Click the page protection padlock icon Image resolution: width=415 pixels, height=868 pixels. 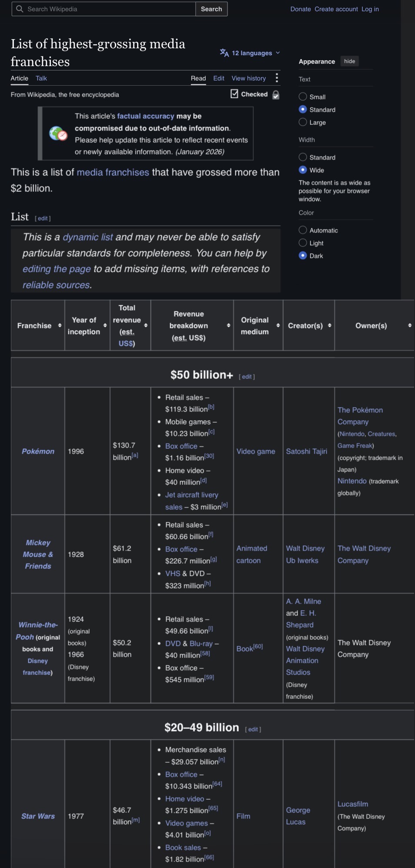click(276, 95)
